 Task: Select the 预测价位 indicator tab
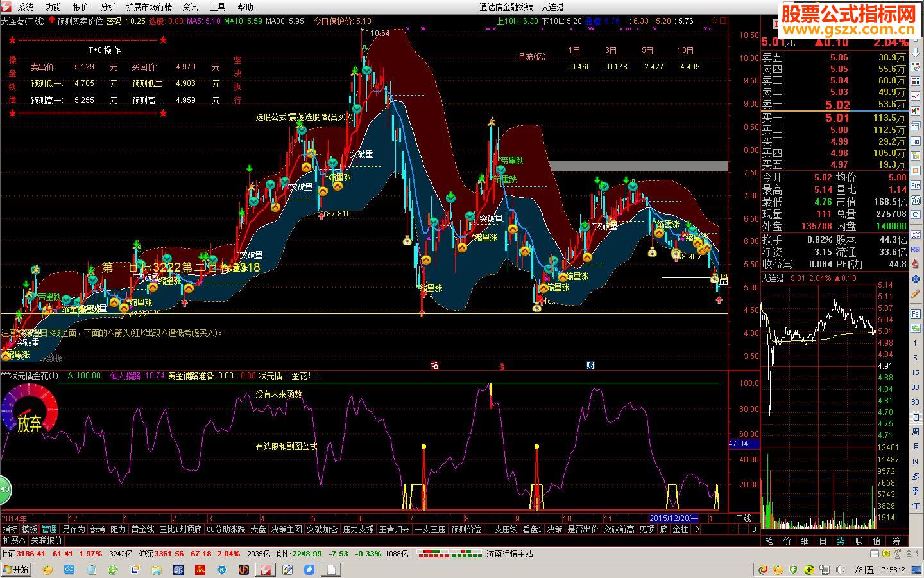coord(466,530)
